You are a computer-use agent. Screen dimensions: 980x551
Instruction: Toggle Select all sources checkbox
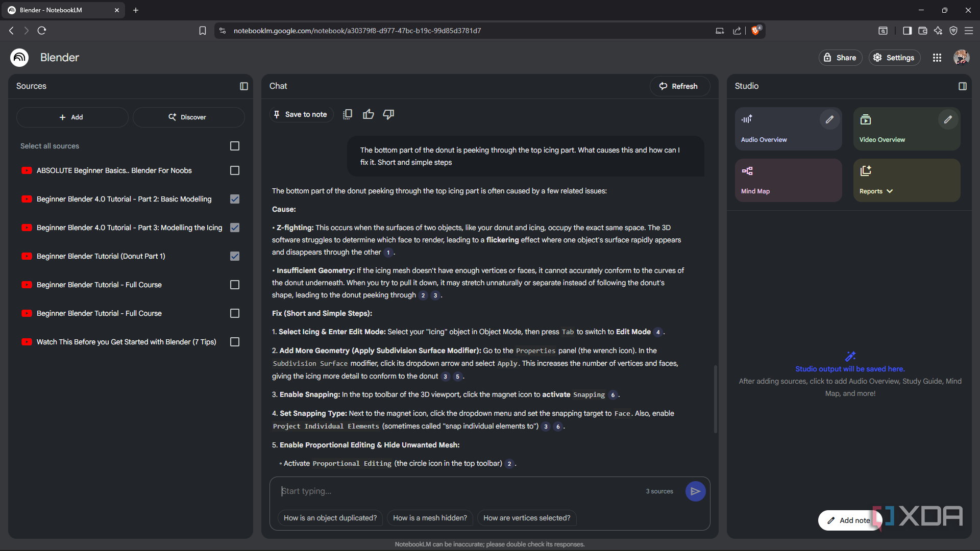coord(235,146)
